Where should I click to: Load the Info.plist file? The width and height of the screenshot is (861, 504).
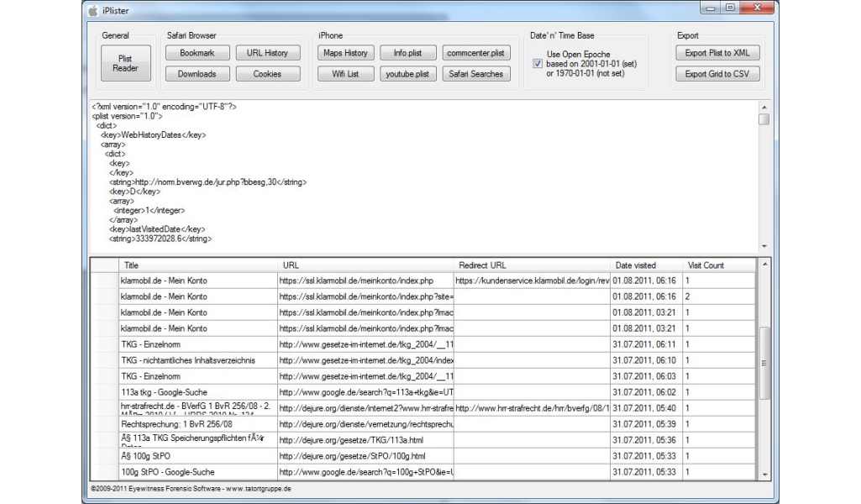click(407, 53)
